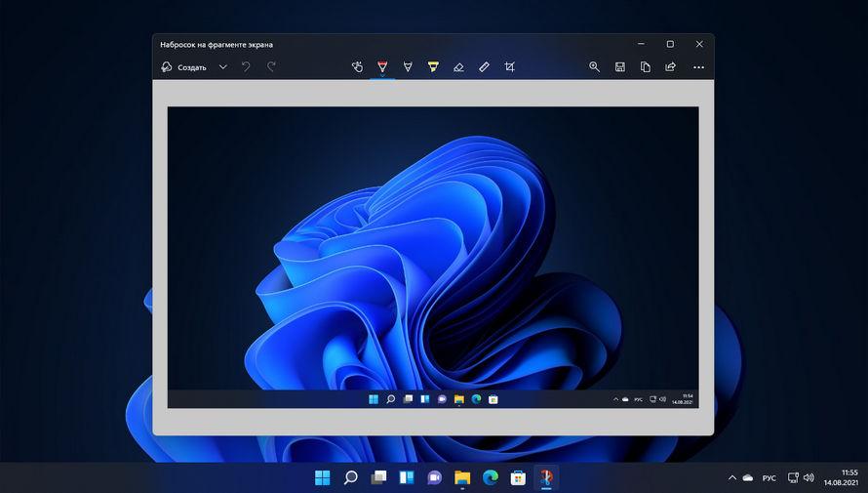Click the captured screenshot canvas image
Image resolution: width=868 pixels, height=493 pixels.
(x=433, y=258)
